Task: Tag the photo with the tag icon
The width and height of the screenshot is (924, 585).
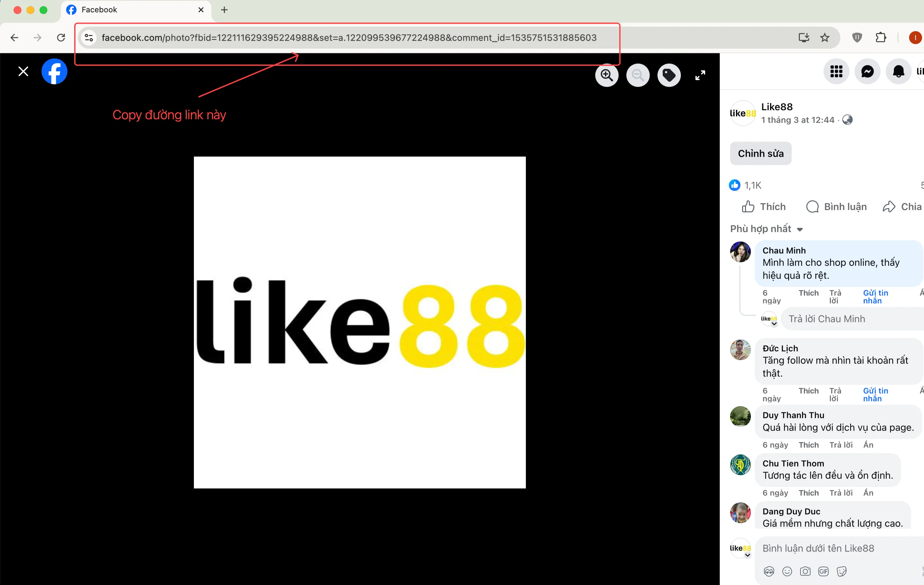Action: point(669,75)
